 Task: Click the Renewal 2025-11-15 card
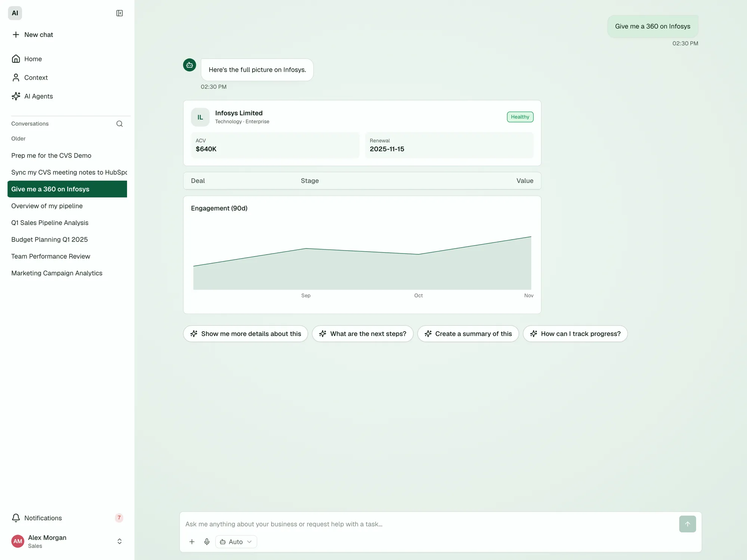coord(449,145)
